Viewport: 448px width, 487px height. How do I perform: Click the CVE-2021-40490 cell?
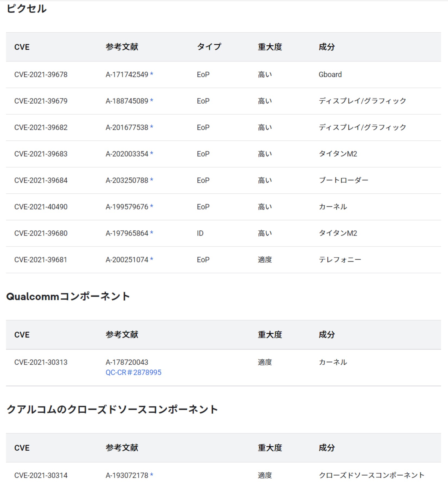41,207
